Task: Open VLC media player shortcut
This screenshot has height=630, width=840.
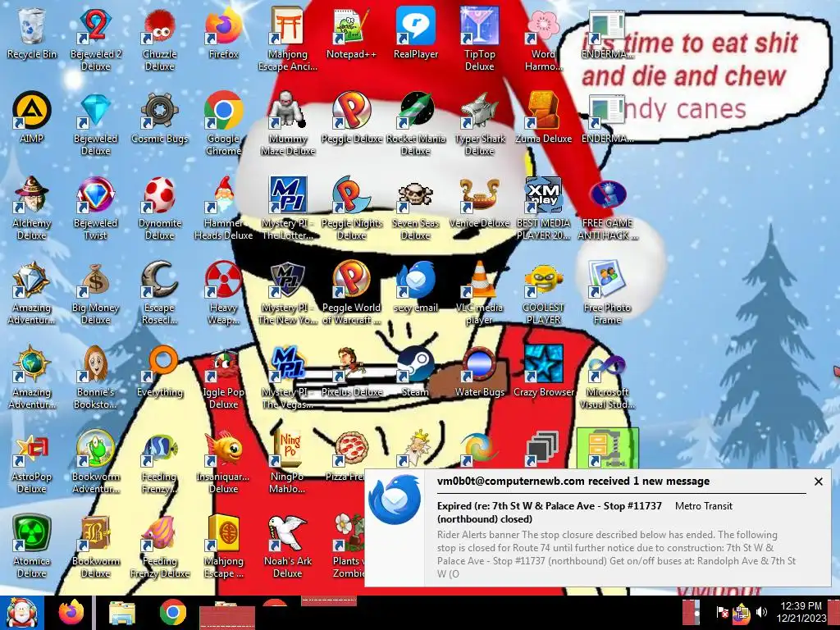Action: tap(479, 293)
